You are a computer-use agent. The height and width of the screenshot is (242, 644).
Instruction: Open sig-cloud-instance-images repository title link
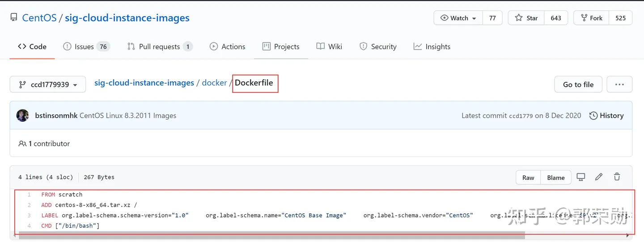[x=127, y=18]
